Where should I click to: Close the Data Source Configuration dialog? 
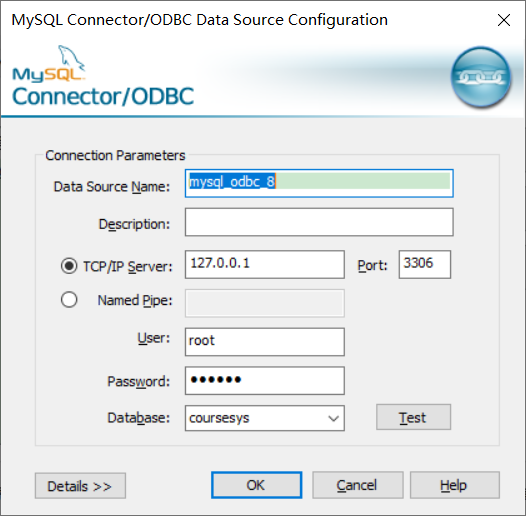click(504, 20)
